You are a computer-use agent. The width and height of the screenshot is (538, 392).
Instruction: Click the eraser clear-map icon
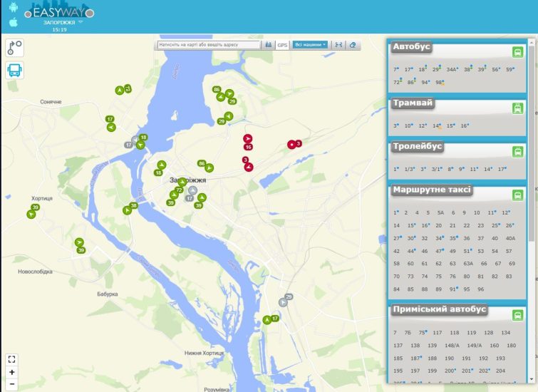tap(353, 44)
